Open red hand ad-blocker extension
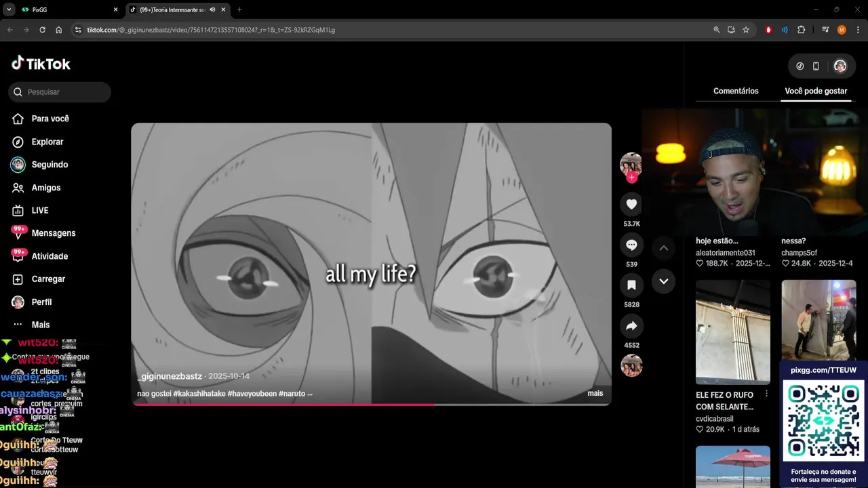This screenshot has height=488, width=868. [x=768, y=30]
